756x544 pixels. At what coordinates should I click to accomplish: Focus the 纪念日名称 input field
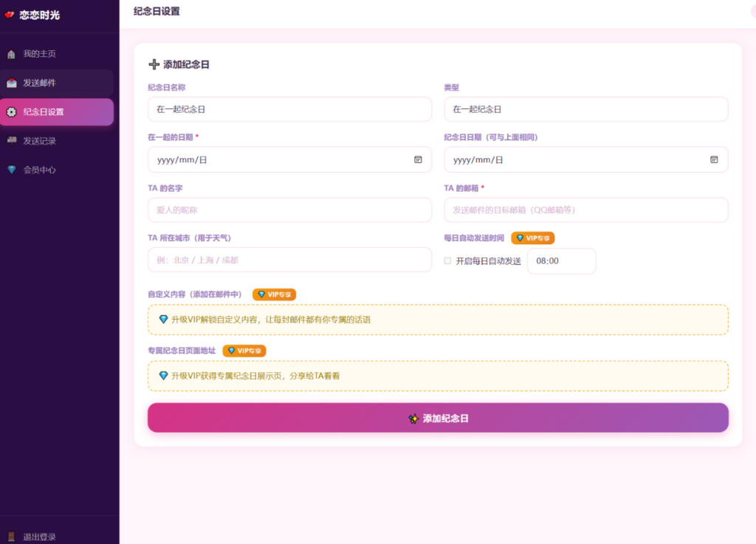tap(289, 109)
